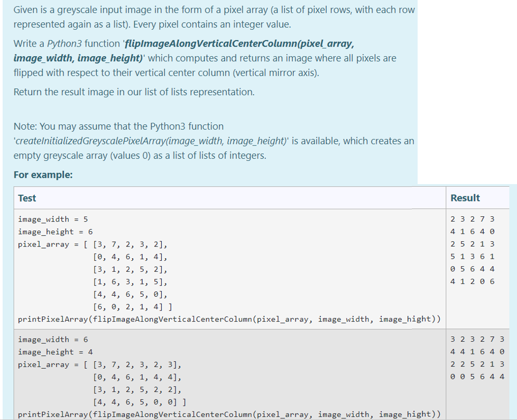Image resolution: width=517 pixels, height=420 pixels.
Task: Click the 'image_width = 6' line in second test
Action: tap(52, 339)
